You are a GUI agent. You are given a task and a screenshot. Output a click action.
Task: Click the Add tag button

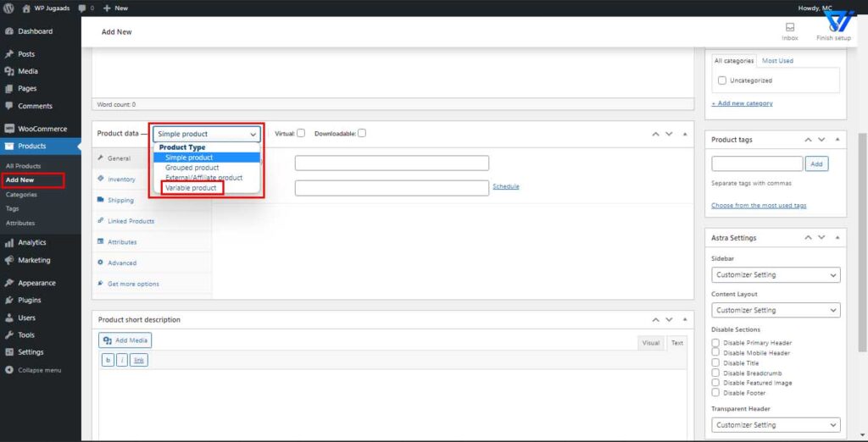[817, 163]
